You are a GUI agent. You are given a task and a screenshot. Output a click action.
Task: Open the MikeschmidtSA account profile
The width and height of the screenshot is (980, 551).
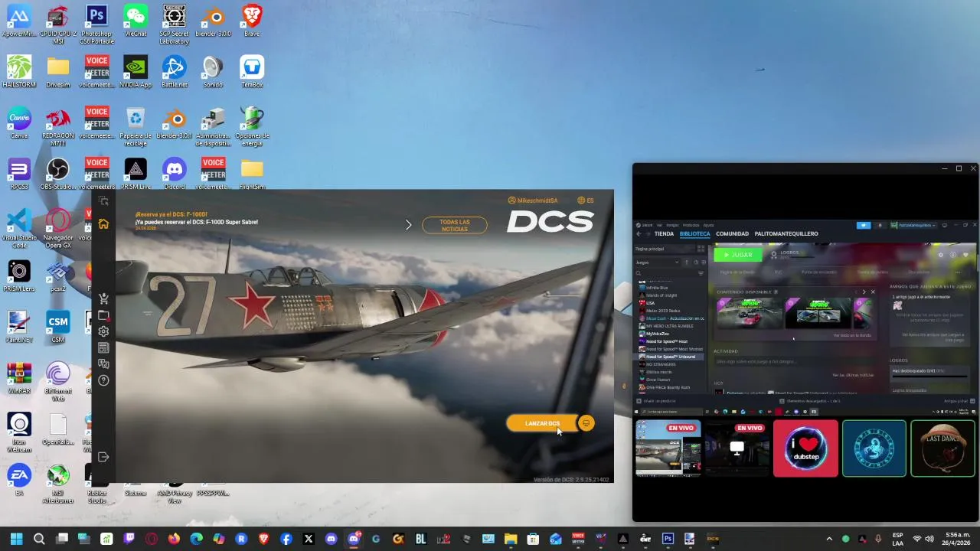point(533,201)
